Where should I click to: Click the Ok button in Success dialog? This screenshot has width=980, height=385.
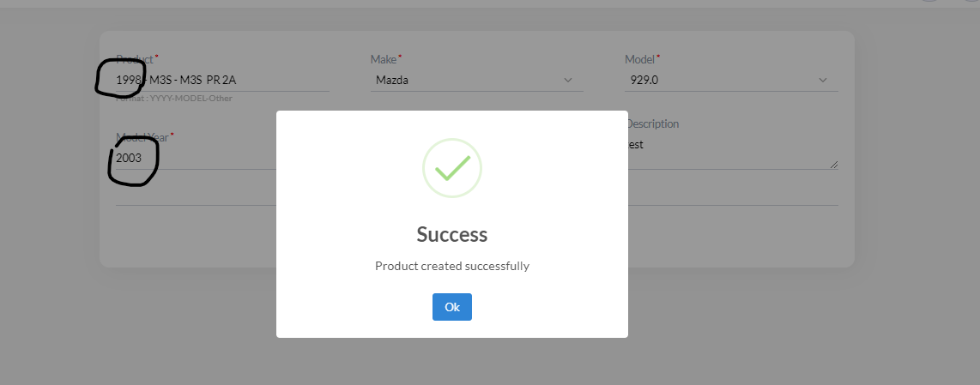pyautogui.click(x=451, y=307)
